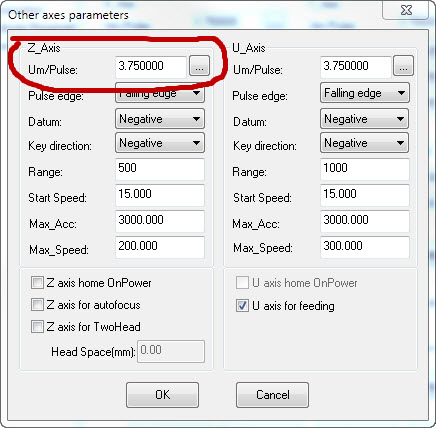The image size is (436, 428).
Task: Uncheck U axis for feeding checkbox
Action: [x=242, y=306]
